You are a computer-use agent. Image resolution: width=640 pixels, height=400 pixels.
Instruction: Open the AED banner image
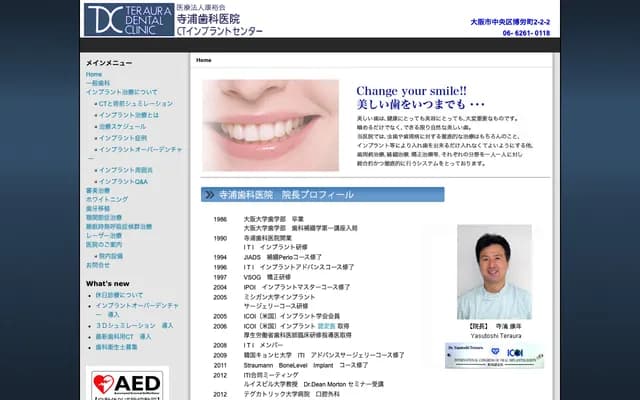click(x=126, y=383)
